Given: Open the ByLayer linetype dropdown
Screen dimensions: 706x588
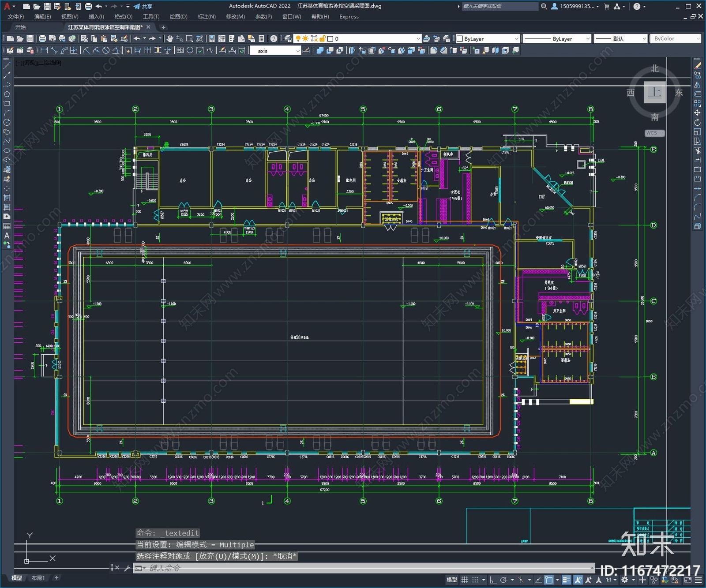Looking at the screenshot, I should coord(557,39).
